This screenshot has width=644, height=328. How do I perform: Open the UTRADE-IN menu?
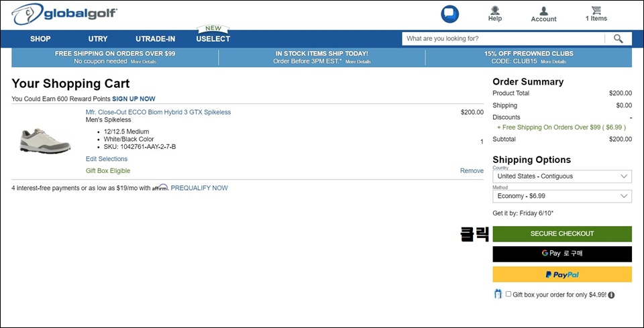click(x=155, y=39)
